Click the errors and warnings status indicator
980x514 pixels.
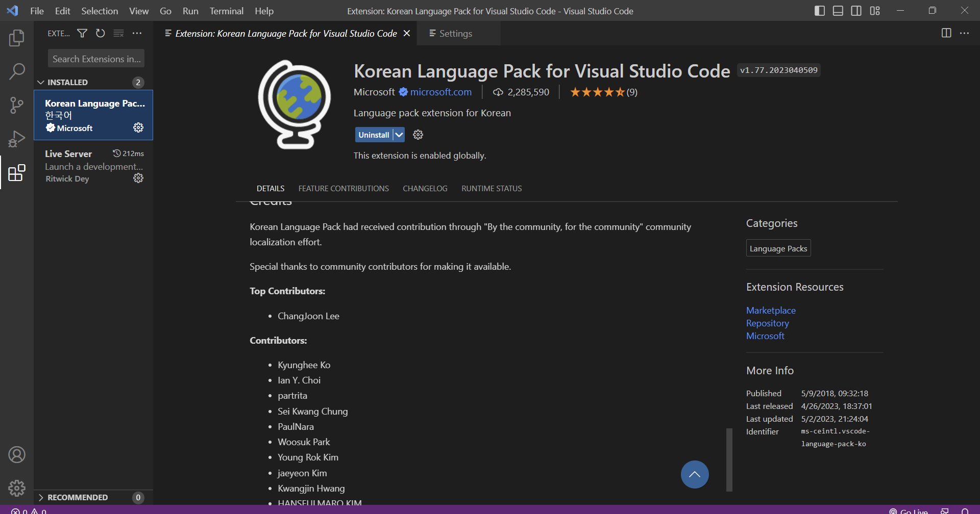coord(29,510)
